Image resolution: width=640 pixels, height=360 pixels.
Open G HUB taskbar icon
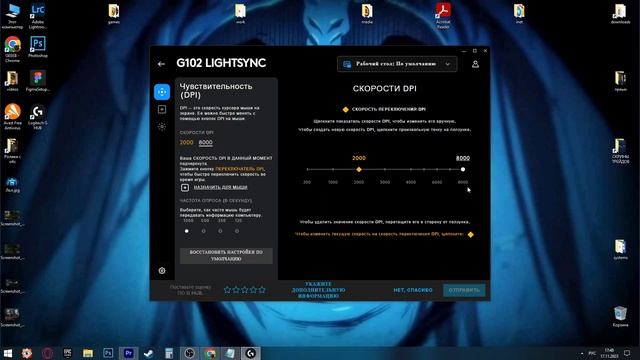(251, 353)
